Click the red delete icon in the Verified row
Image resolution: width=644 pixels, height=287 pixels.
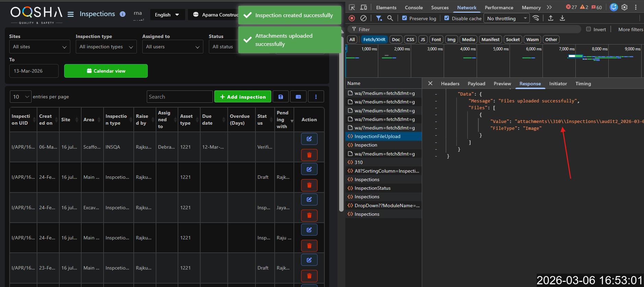click(309, 155)
